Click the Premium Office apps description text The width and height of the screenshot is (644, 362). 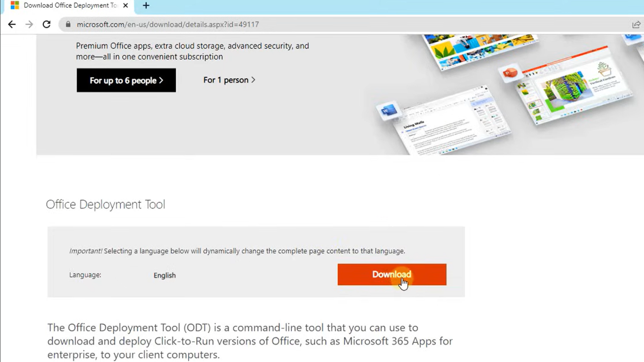point(192,51)
